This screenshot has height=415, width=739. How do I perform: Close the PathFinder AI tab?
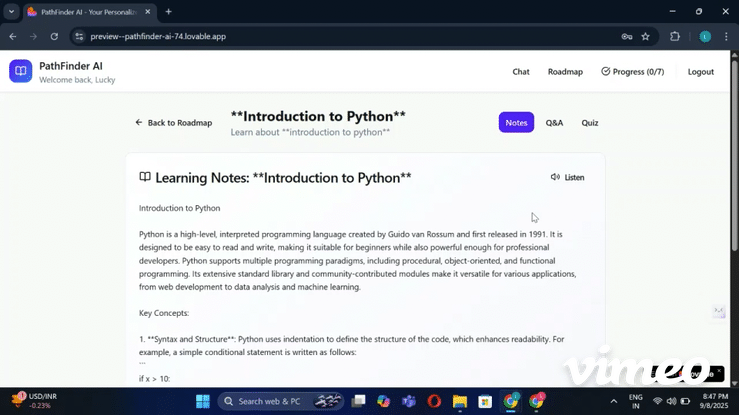pyautogui.click(x=148, y=12)
